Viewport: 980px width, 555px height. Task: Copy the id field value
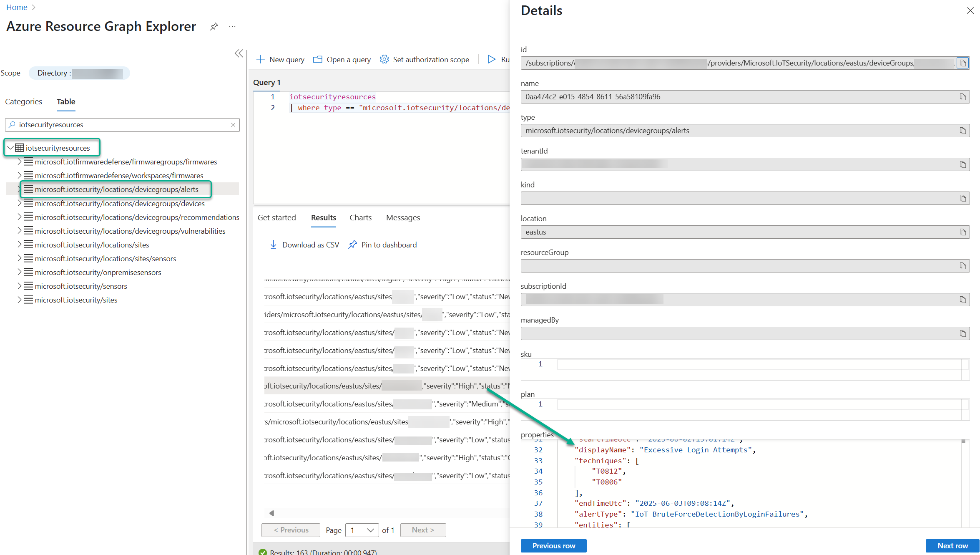click(962, 63)
